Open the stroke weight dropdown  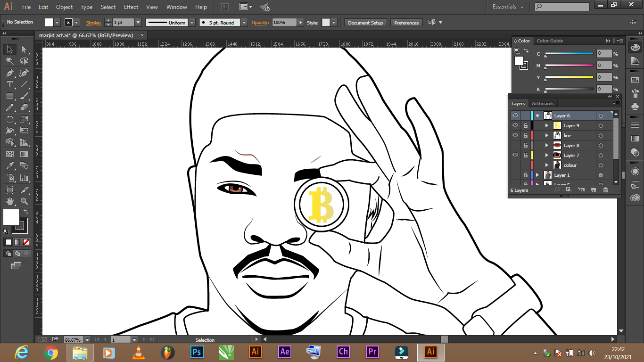point(138,23)
